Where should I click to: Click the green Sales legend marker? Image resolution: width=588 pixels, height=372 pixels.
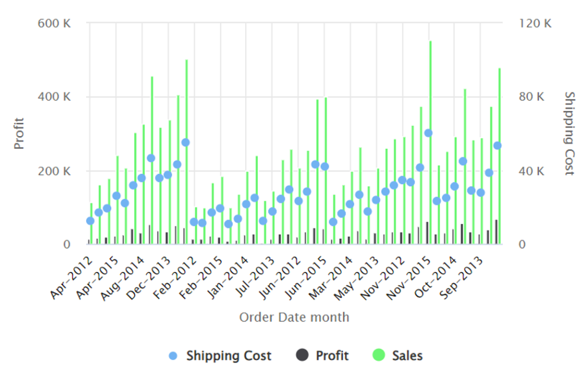(x=379, y=355)
